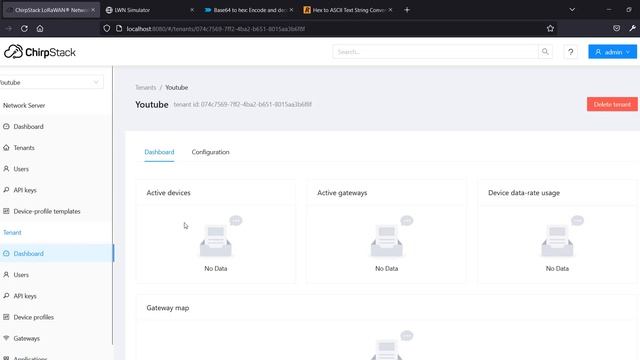This screenshot has height=360, width=640.
Task: Click the page info icon in address bar
Action: click(119, 29)
